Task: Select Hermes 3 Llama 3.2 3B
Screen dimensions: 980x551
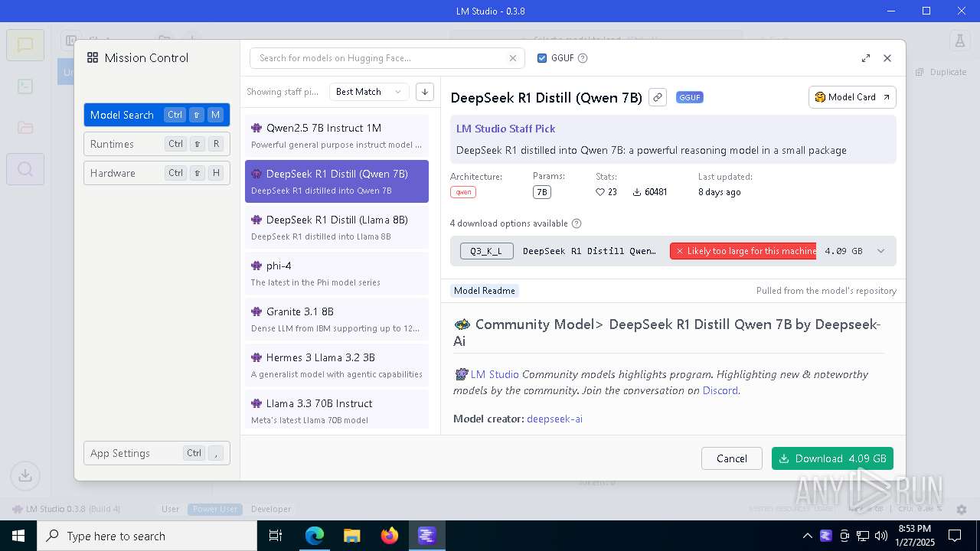Action: (x=337, y=365)
